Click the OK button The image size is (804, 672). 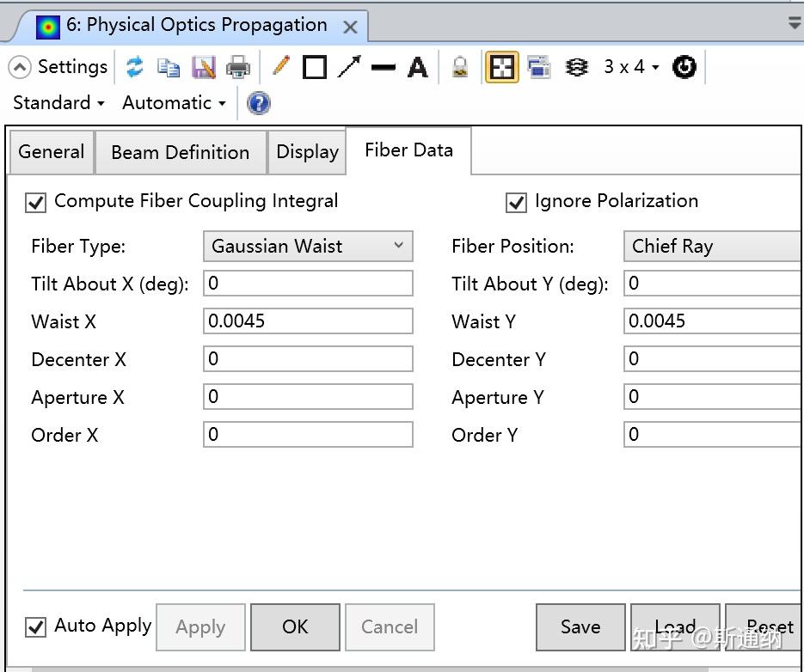pyautogui.click(x=295, y=627)
